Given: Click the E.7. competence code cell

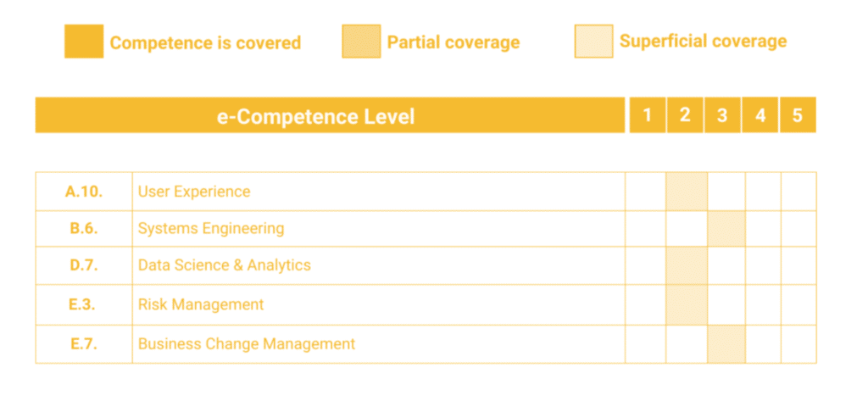Looking at the screenshot, I should coord(84,344).
